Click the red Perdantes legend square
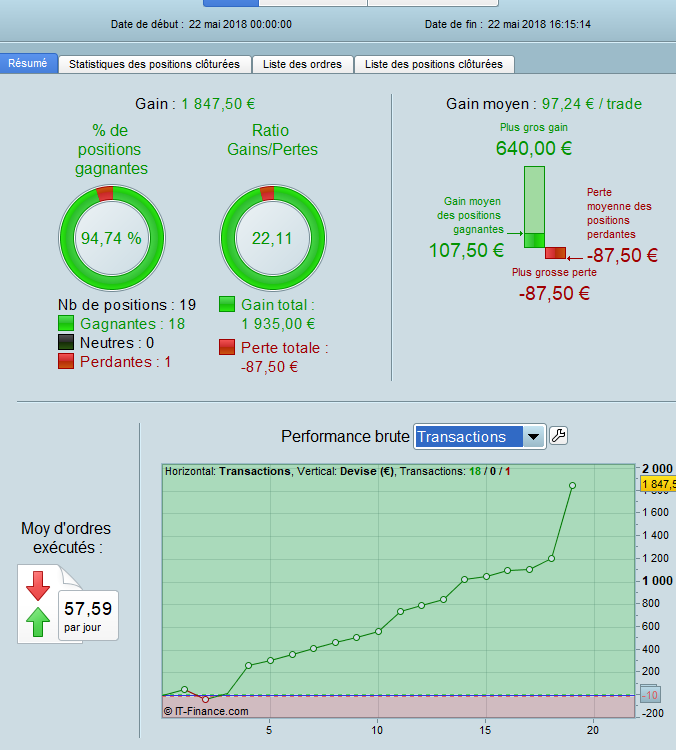The height and width of the screenshot is (750, 676). point(66,361)
